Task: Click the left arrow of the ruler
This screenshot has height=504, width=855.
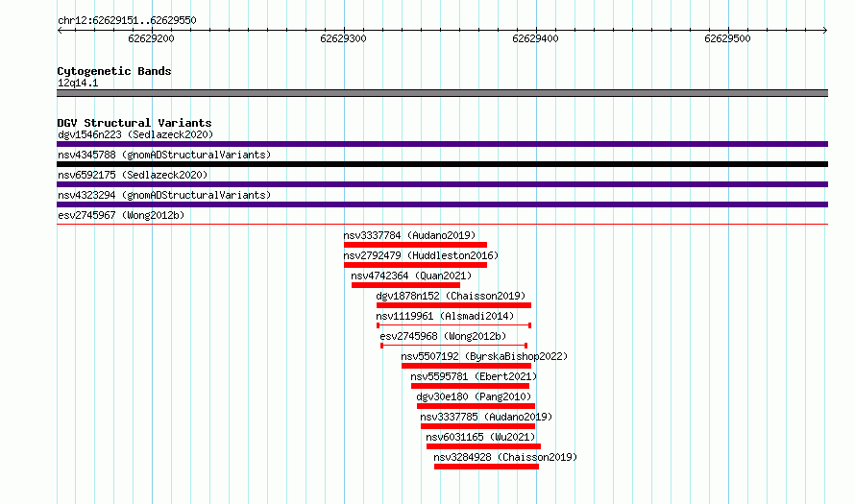Action: coord(60,30)
